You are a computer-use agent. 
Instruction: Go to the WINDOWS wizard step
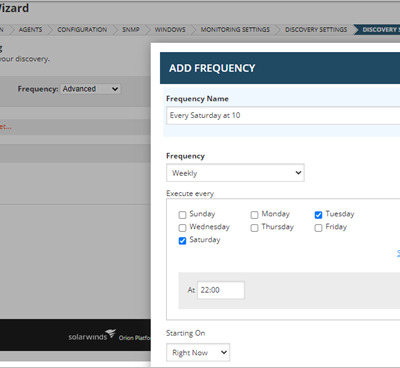click(x=170, y=30)
